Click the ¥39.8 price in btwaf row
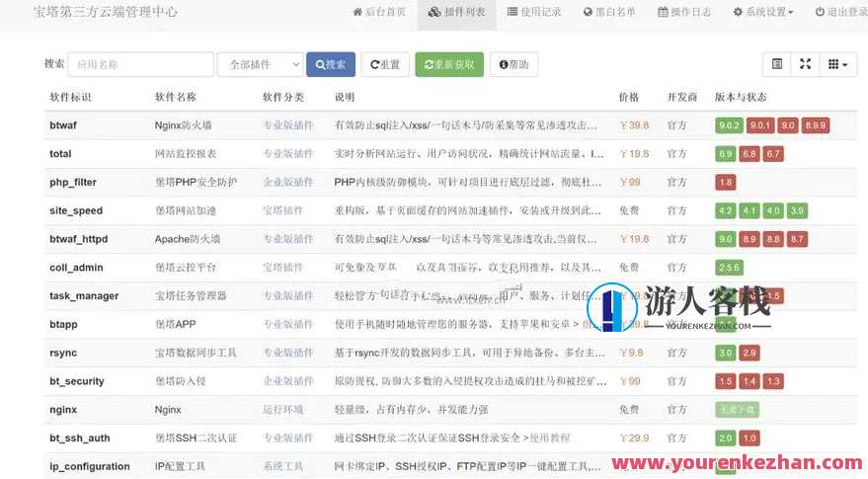This screenshot has height=479, width=868. (x=634, y=125)
